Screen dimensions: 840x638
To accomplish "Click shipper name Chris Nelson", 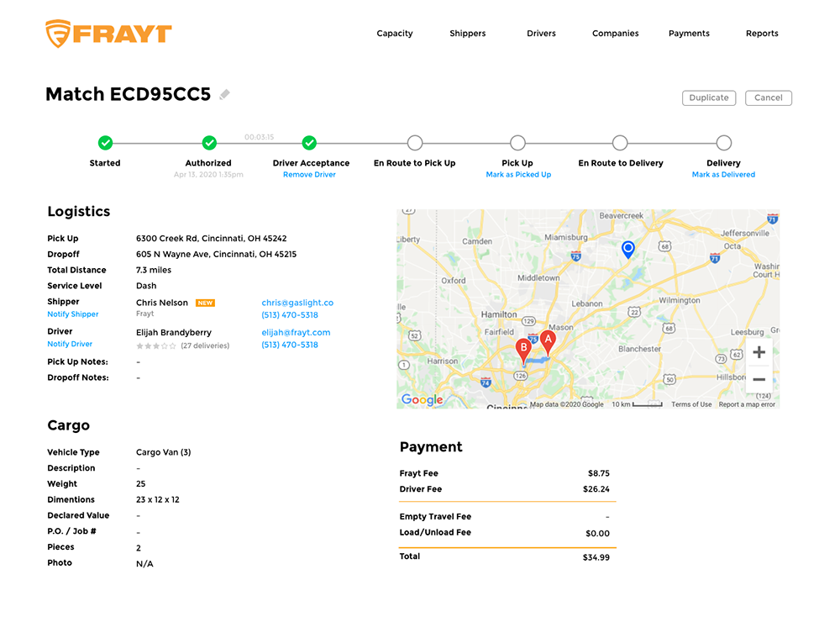I will tap(162, 303).
